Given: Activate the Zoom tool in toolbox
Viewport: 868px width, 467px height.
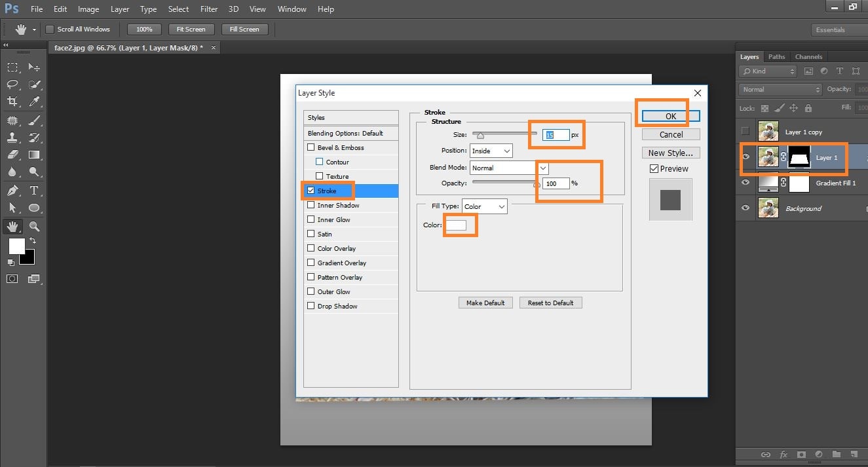Looking at the screenshot, I should pos(34,227).
